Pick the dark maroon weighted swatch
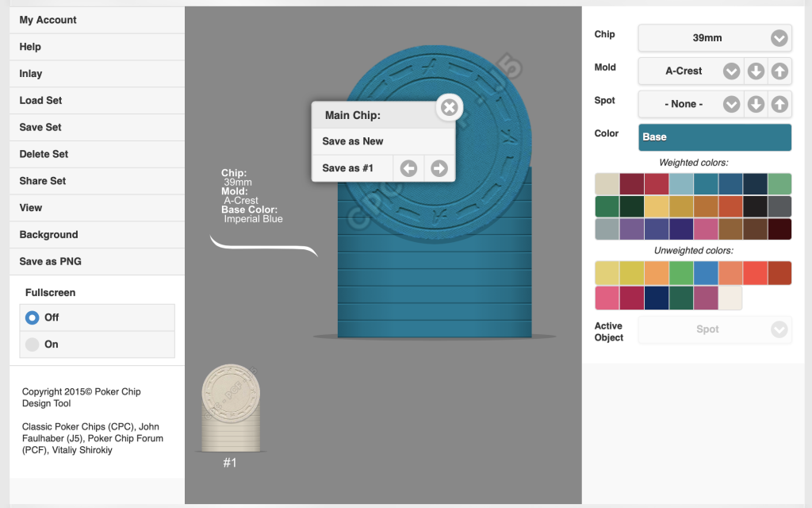Image resolution: width=812 pixels, height=508 pixels. point(779,229)
